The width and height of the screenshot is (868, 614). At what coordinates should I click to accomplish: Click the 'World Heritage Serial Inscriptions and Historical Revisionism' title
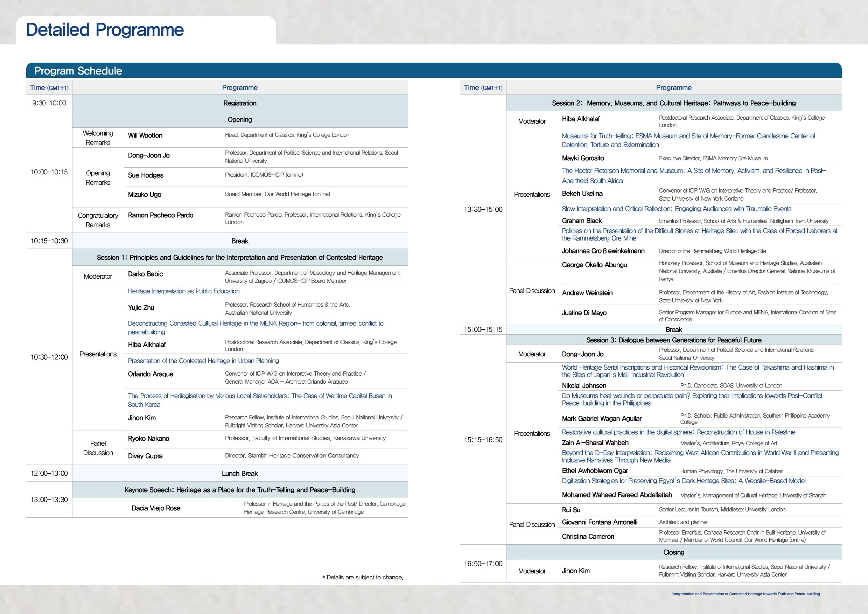tap(698, 368)
